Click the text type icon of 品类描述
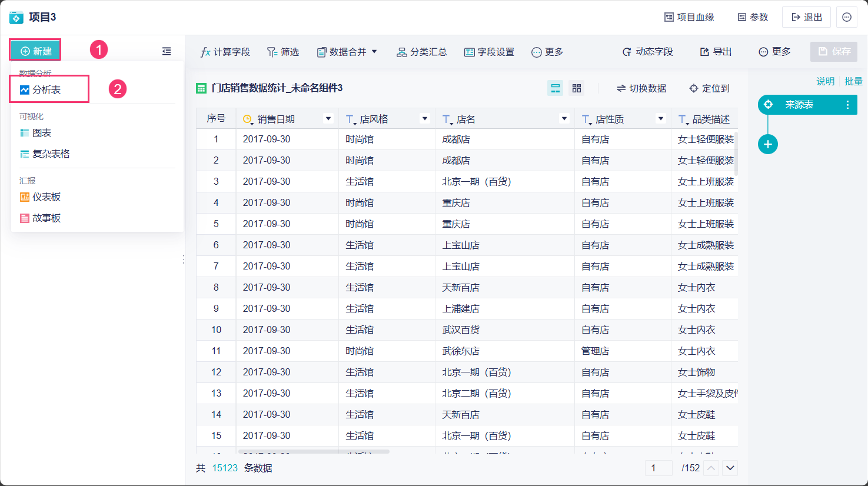This screenshot has width=868, height=486. (x=683, y=119)
